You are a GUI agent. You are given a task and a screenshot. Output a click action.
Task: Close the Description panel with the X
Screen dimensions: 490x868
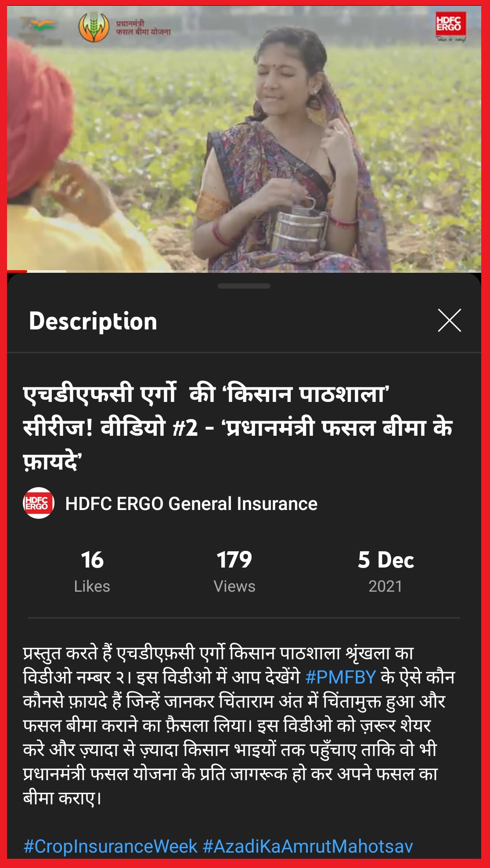[450, 320]
